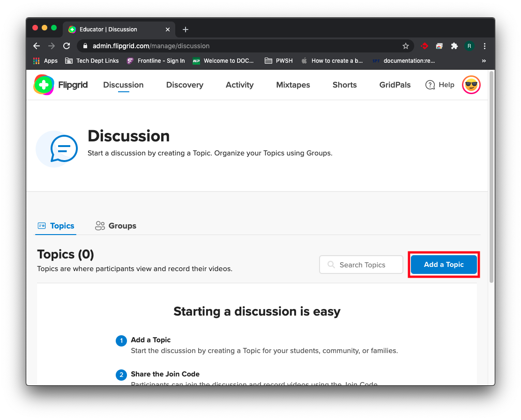The height and width of the screenshot is (420, 521).
Task: Click the step 1 'Add a Topic' text
Action: (x=150, y=340)
